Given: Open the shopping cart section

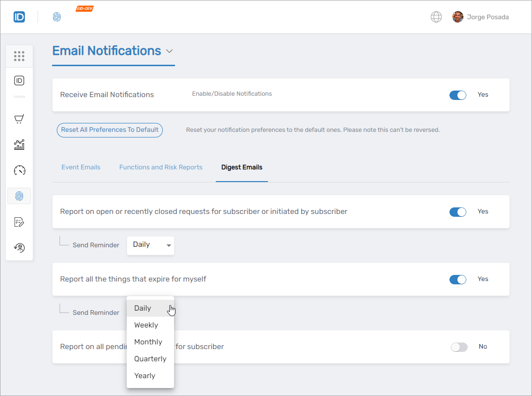Looking at the screenshot, I should pos(19,119).
